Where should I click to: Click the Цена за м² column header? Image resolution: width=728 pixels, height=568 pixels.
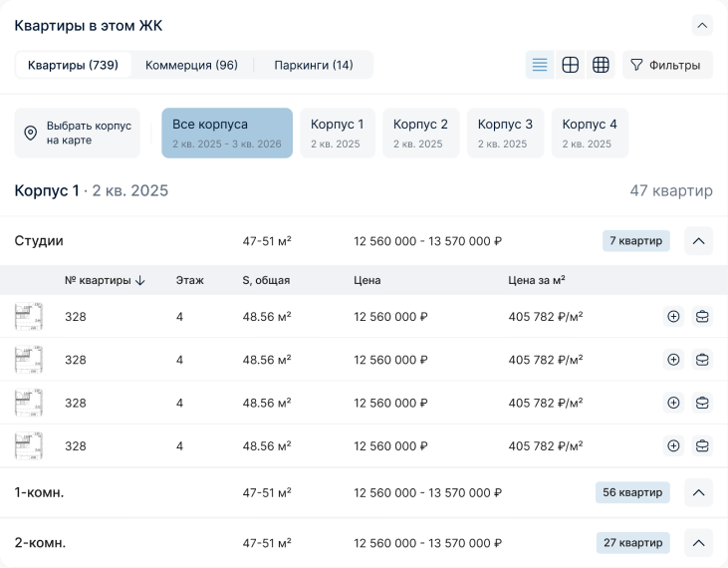(x=537, y=280)
